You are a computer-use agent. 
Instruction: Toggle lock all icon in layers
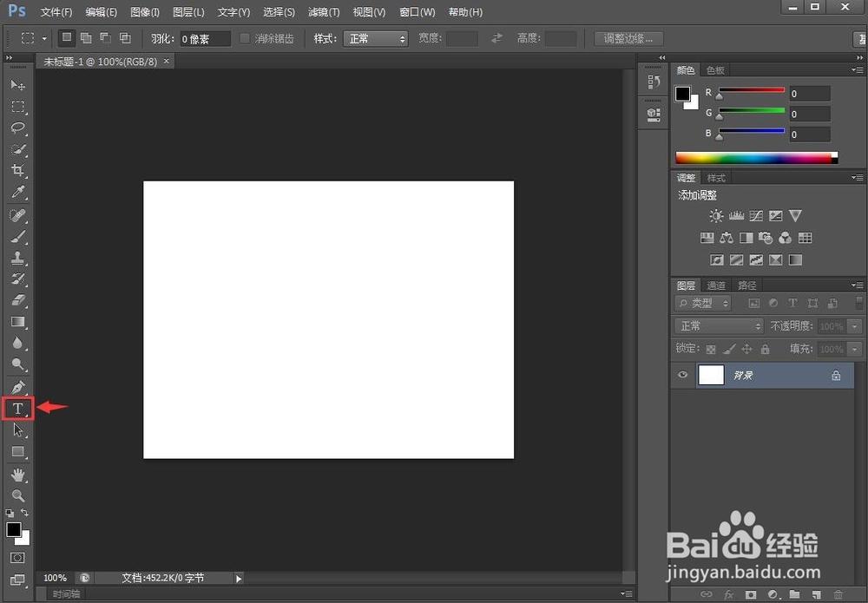(765, 349)
